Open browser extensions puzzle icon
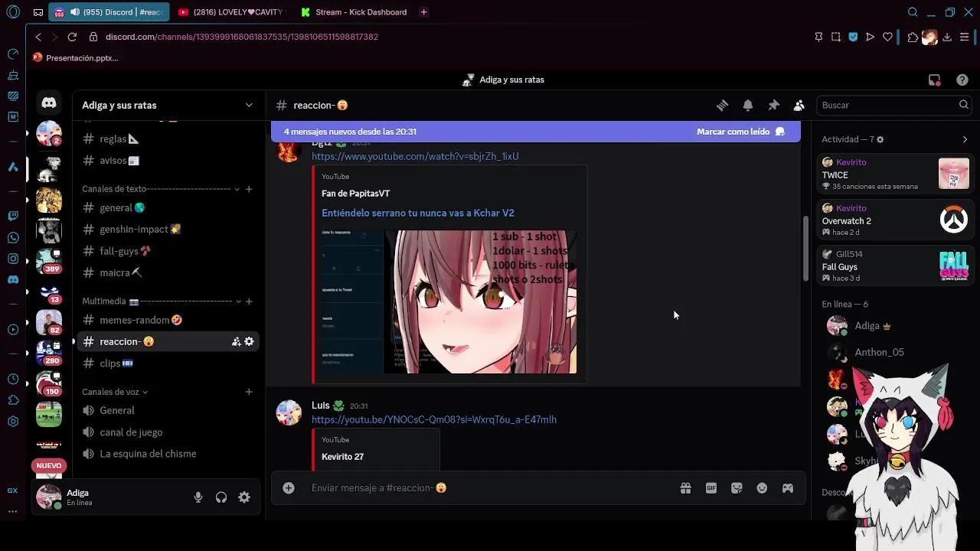The height and width of the screenshot is (551, 980). [913, 37]
